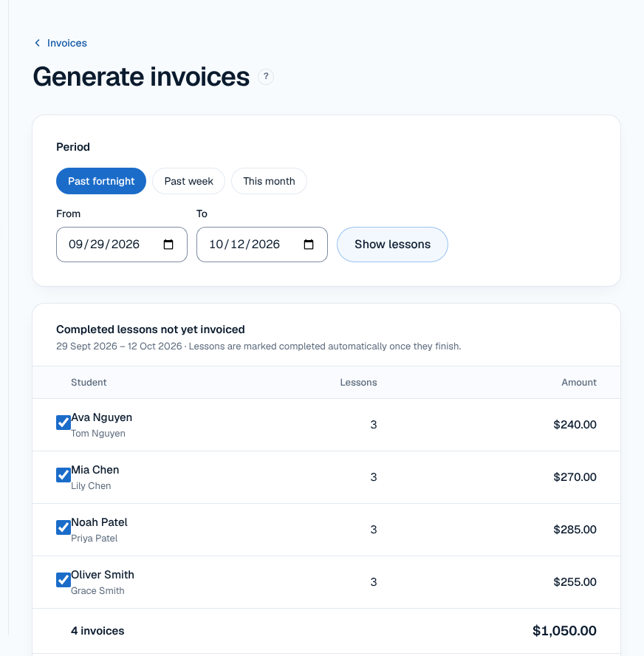Click the help question mark icon
The height and width of the screenshot is (656, 644).
(266, 77)
